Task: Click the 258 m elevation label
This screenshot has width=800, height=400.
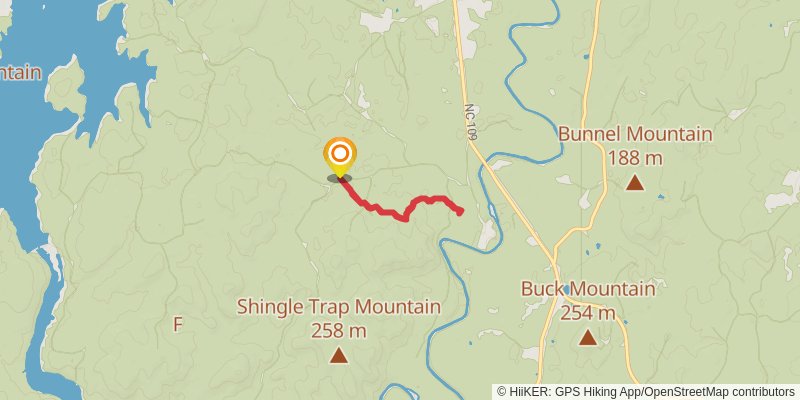Action: pos(339,331)
